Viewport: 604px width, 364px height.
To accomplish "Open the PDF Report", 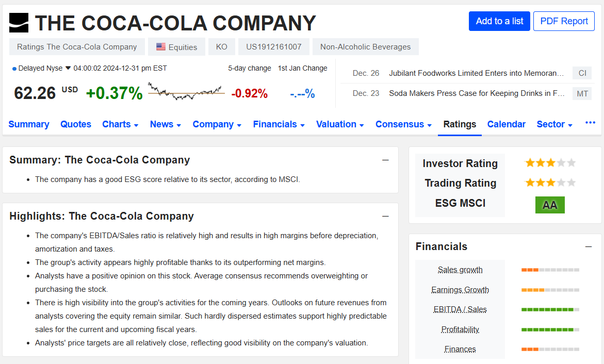I will coord(564,21).
